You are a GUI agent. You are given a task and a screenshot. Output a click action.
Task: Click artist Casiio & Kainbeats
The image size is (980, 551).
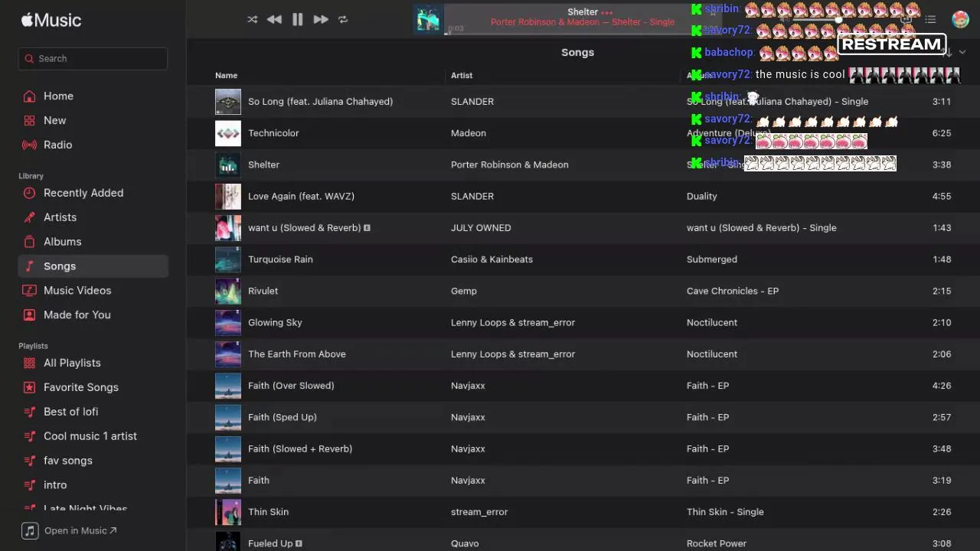pos(492,259)
